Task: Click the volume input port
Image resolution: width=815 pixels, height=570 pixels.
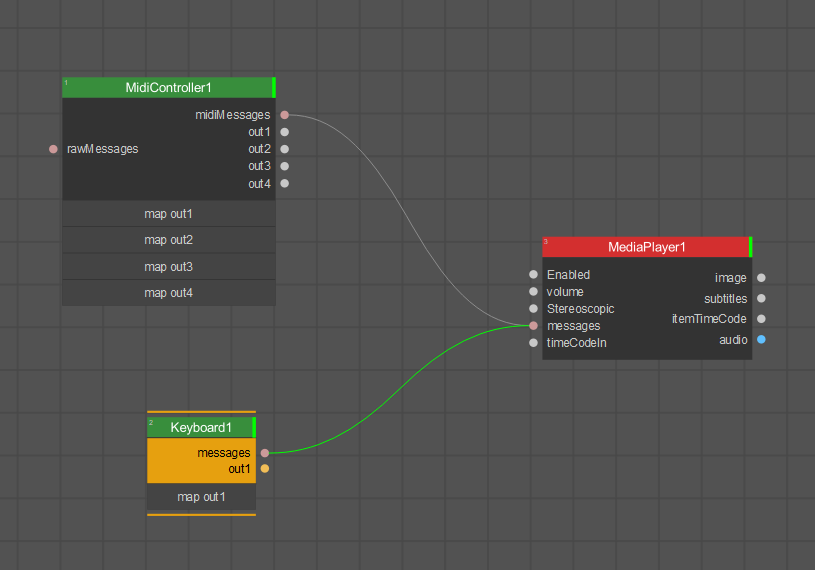Action: pos(533,291)
